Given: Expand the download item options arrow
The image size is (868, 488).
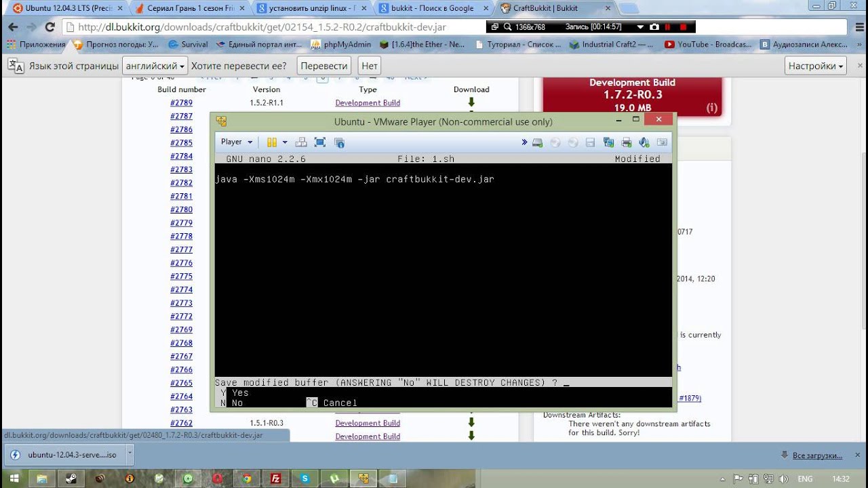Looking at the screenshot, I should click(x=130, y=455).
